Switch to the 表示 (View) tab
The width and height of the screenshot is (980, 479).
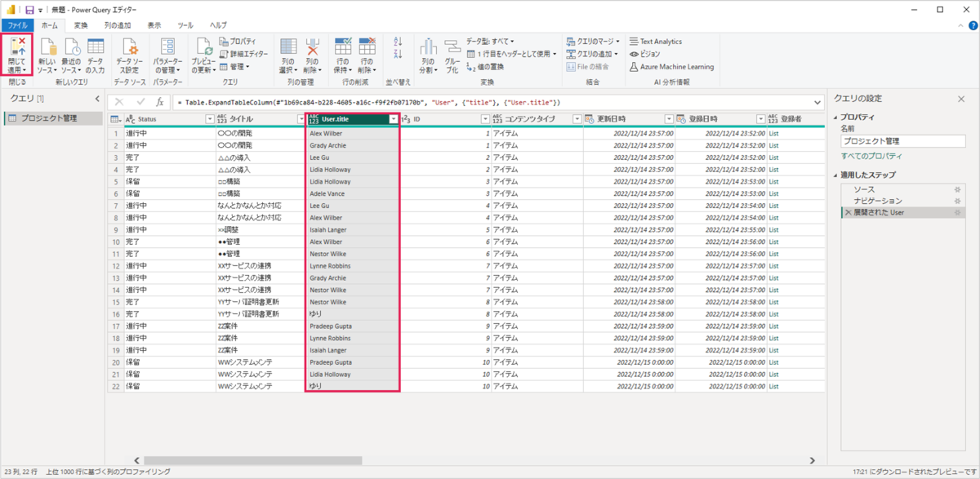154,25
